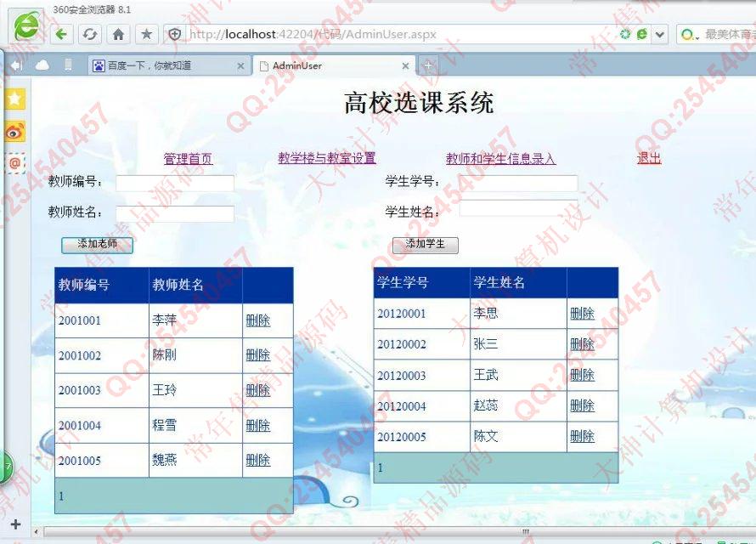Click the 添加老师 button
756x544 pixels.
pos(97,245)
